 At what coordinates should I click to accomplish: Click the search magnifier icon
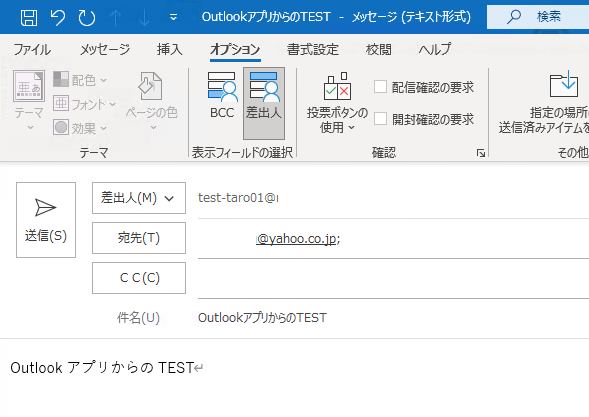click(513, 17)
